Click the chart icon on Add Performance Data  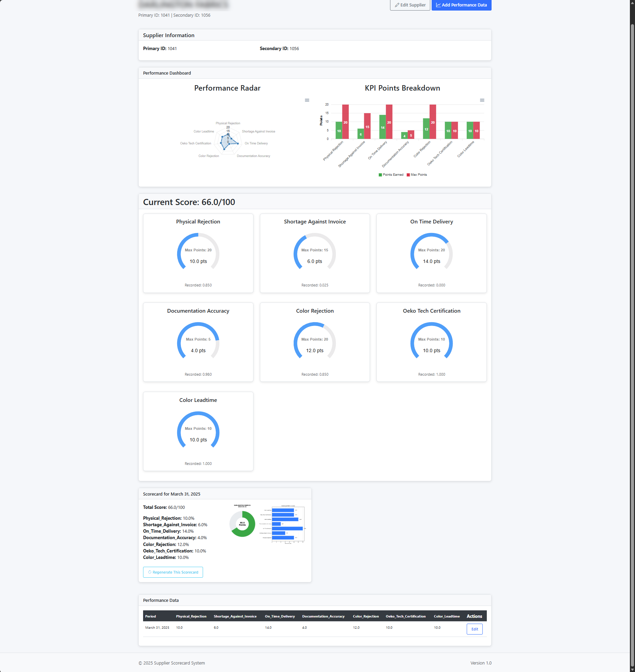tap(438, 5)
